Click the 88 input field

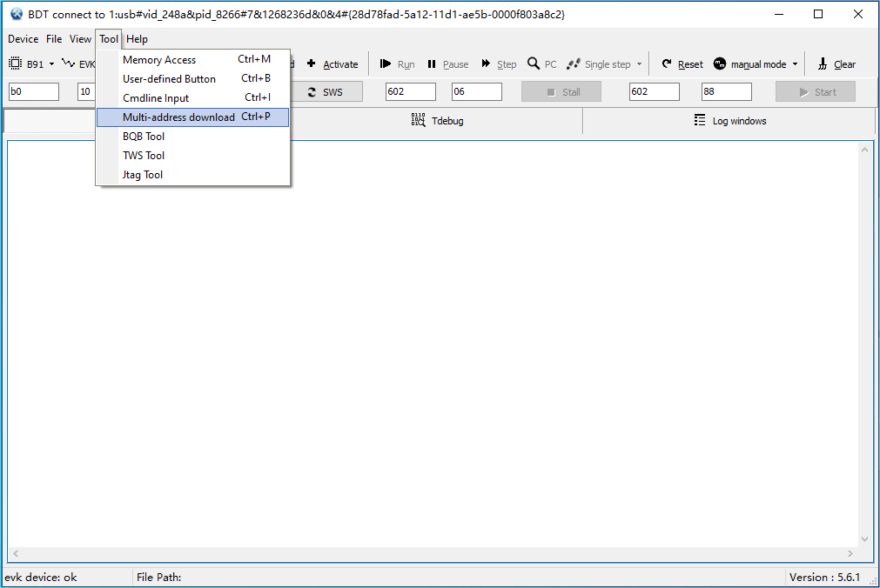(727, 91)
